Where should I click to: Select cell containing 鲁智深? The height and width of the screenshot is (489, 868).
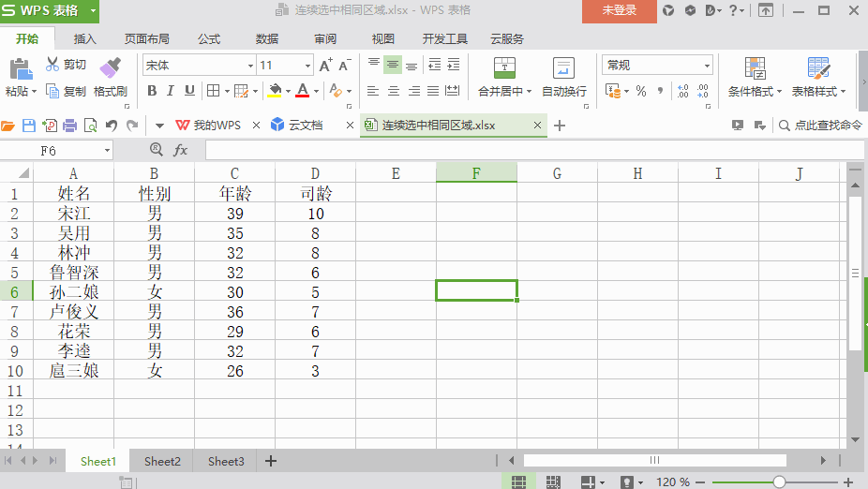pyautogui.click(x=74, y=273)
